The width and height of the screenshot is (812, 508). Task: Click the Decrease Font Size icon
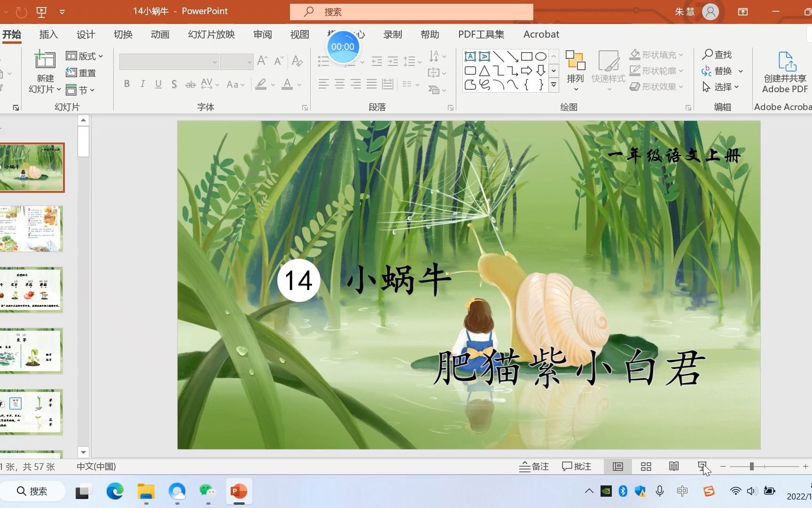tap(279, 61)
